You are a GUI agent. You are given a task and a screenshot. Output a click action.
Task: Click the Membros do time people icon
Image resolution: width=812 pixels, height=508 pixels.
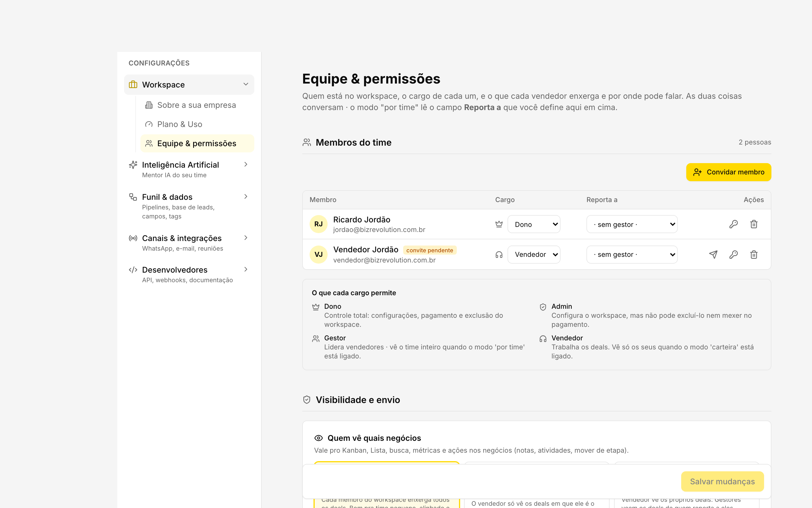tap(307, 143)
